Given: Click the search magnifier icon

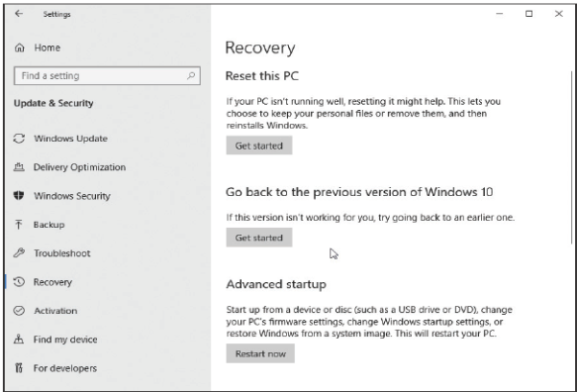Looking at the screenshot, I should point(191,76).
